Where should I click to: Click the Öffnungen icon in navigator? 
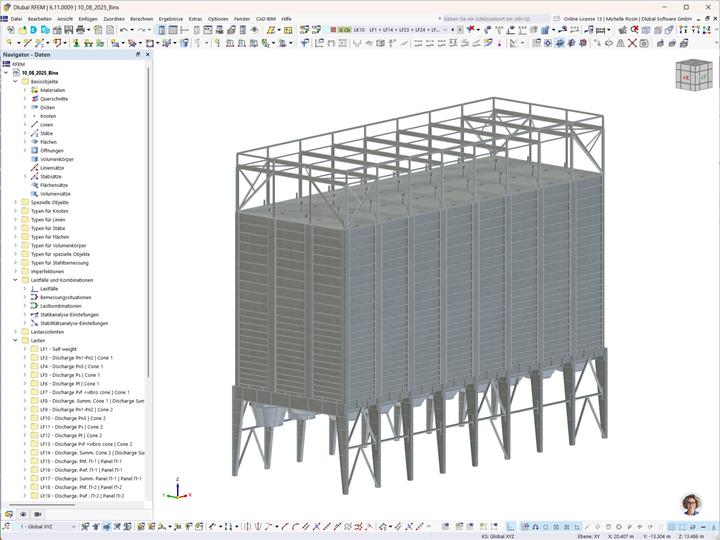(x=34, y=151)
